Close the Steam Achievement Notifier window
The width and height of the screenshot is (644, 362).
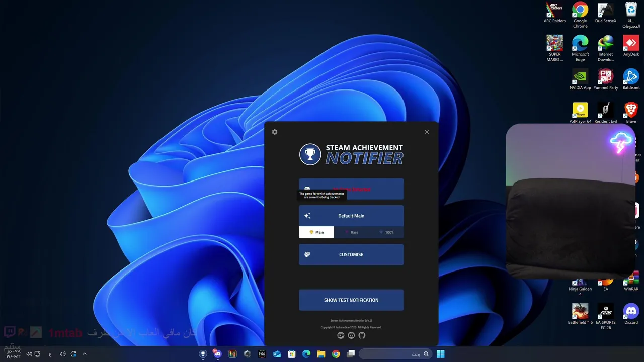tap(427, 132)
